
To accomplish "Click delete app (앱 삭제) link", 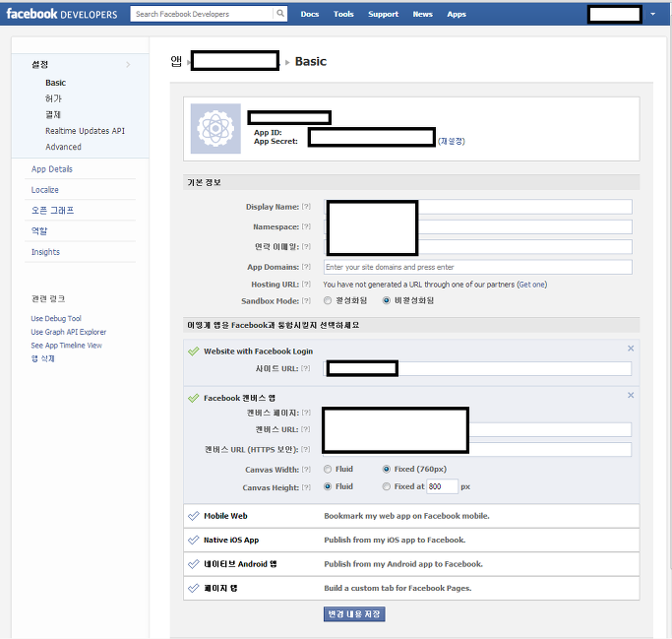I will pos(43,358).
